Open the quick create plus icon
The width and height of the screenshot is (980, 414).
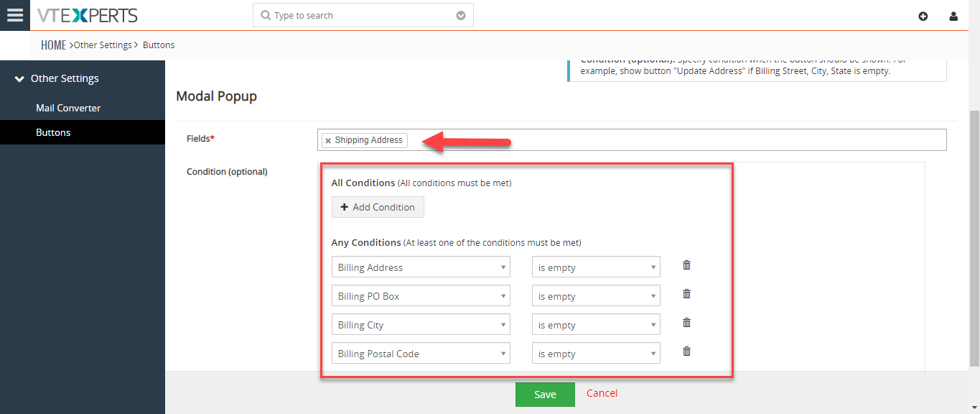point(923,16)
